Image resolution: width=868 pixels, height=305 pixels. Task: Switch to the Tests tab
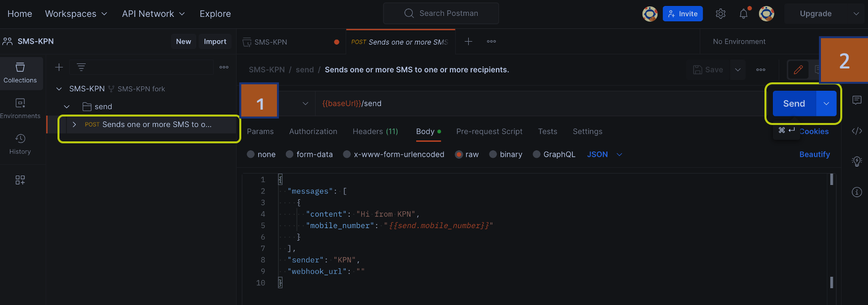click(x=547, y=131)
